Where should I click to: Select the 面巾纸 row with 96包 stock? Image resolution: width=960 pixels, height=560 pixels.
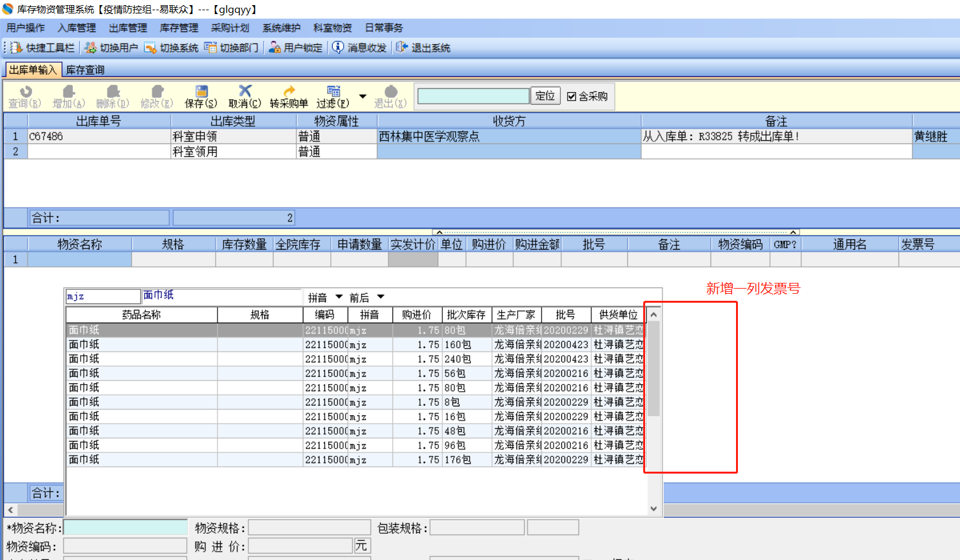point(355,445)
